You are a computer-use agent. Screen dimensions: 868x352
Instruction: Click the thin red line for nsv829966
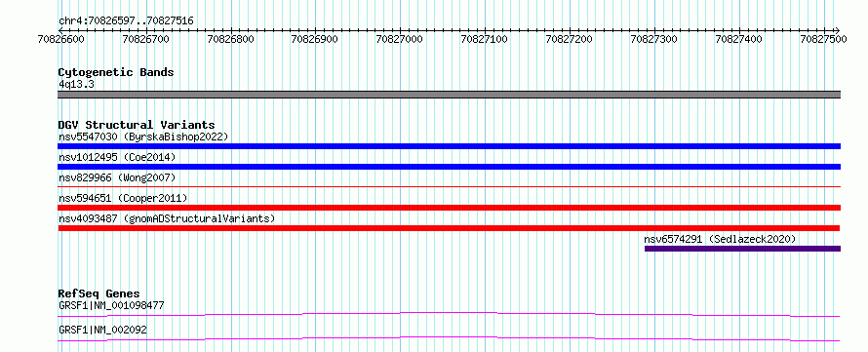point(449,187)
